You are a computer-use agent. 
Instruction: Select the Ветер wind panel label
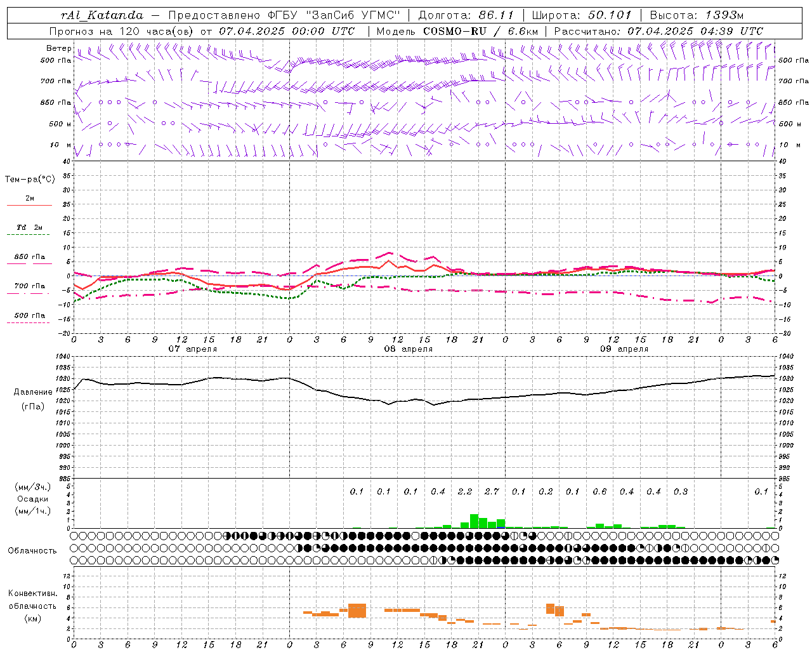pos(58,48)
